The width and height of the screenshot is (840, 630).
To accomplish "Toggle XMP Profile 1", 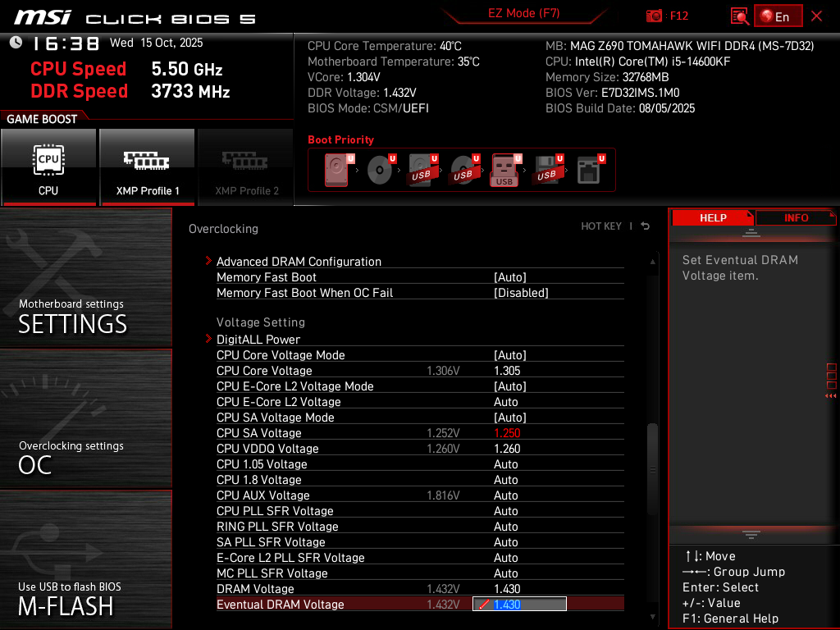I will pos(148,167).
